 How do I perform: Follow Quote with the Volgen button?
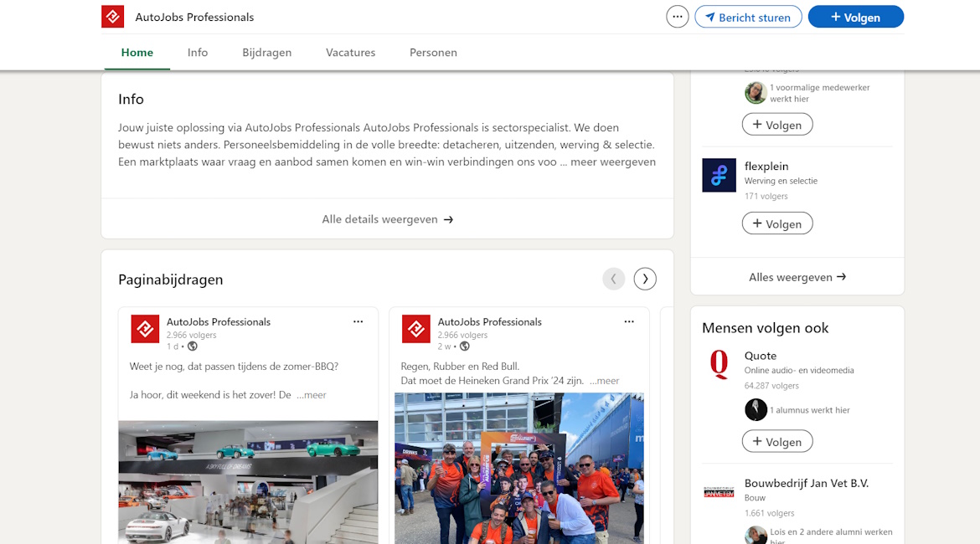point(777,441)
